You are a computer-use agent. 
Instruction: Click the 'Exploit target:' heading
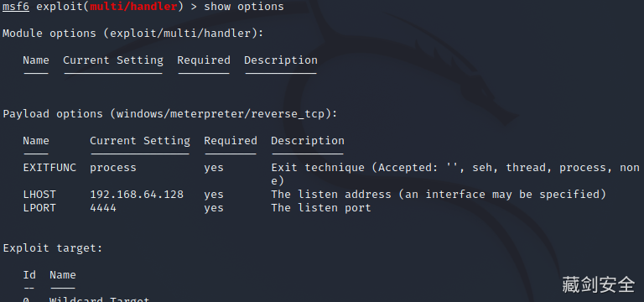53,248
